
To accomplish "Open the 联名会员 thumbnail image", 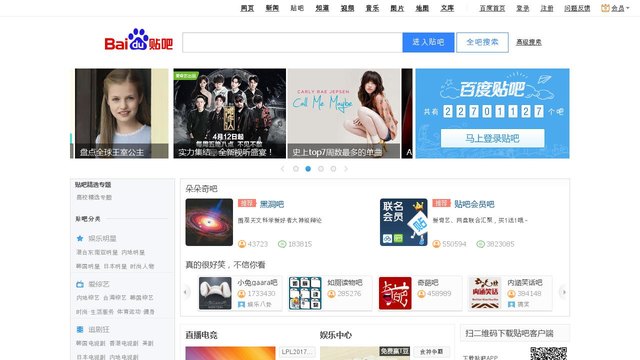I will 404,222.
